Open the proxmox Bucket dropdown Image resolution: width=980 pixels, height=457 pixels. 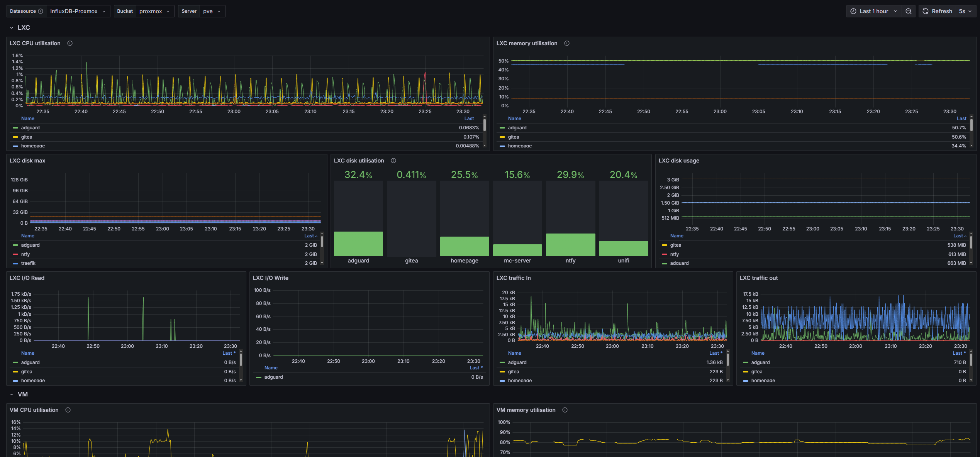[154, 11]
